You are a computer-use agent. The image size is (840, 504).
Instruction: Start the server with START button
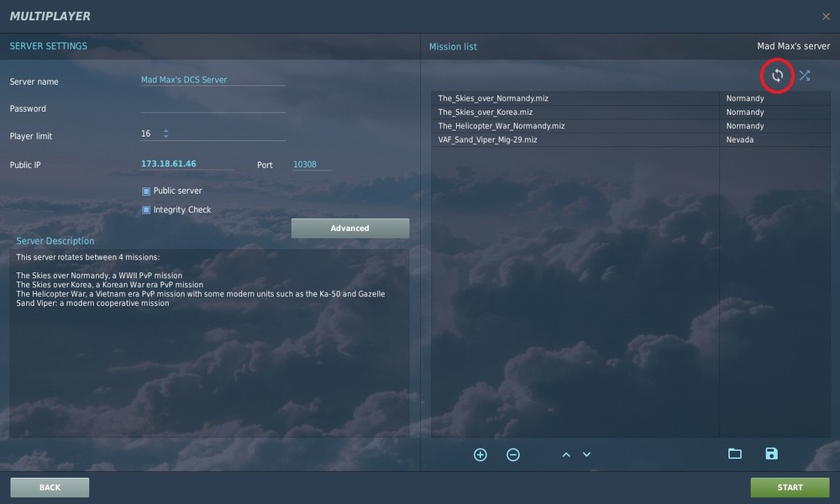(x=790, y=487)
